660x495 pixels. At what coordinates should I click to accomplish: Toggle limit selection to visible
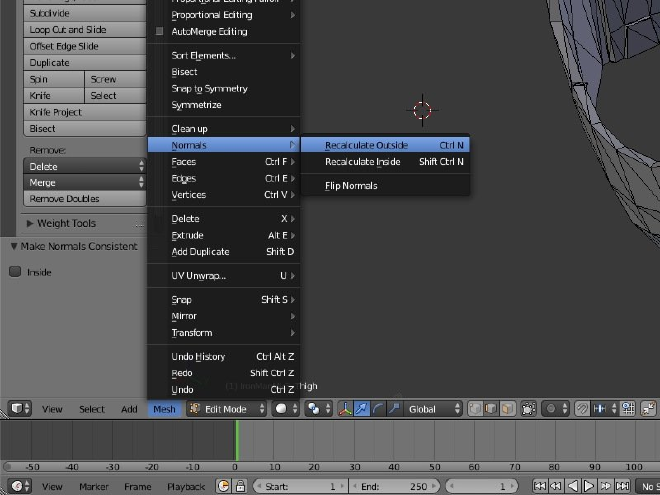click(528, 409)
